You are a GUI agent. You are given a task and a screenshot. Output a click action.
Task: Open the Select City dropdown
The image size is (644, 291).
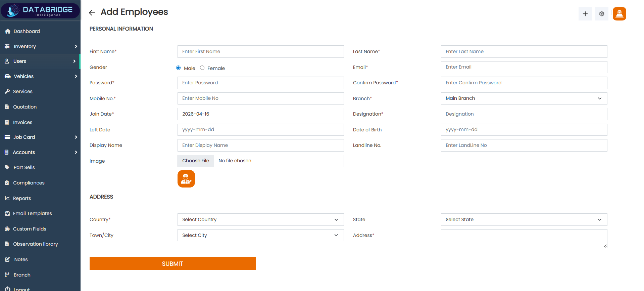(x=260, y=235)
